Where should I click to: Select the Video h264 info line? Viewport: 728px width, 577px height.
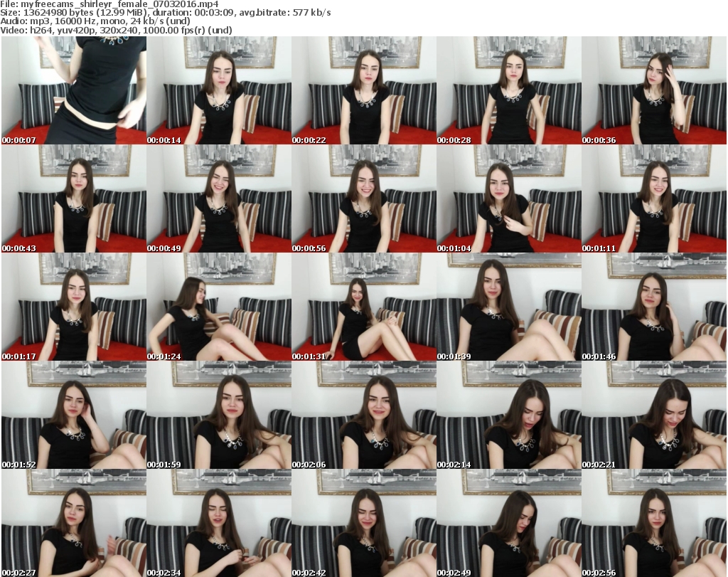pyautogui.click(x=116, y=30)
